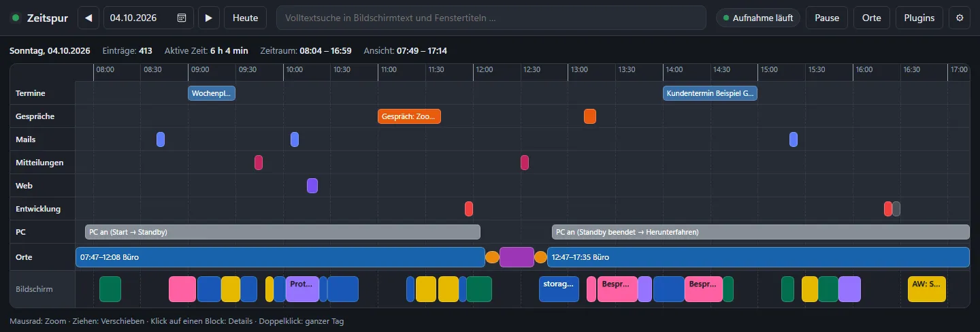The image size is (980, 332).
Task: Select the gray block in Entwicklung row
Action: [x=896, y=209]
